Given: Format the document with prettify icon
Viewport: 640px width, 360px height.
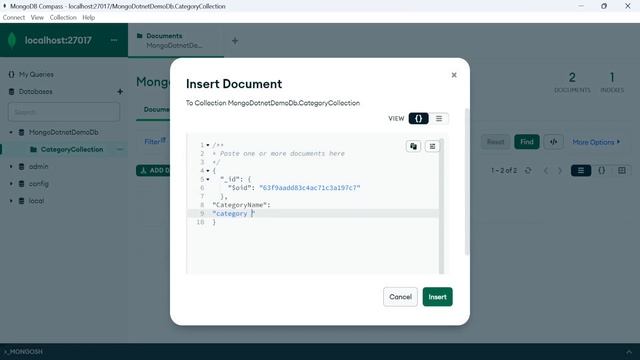Looking at the screenshot, I should point(432,146).
